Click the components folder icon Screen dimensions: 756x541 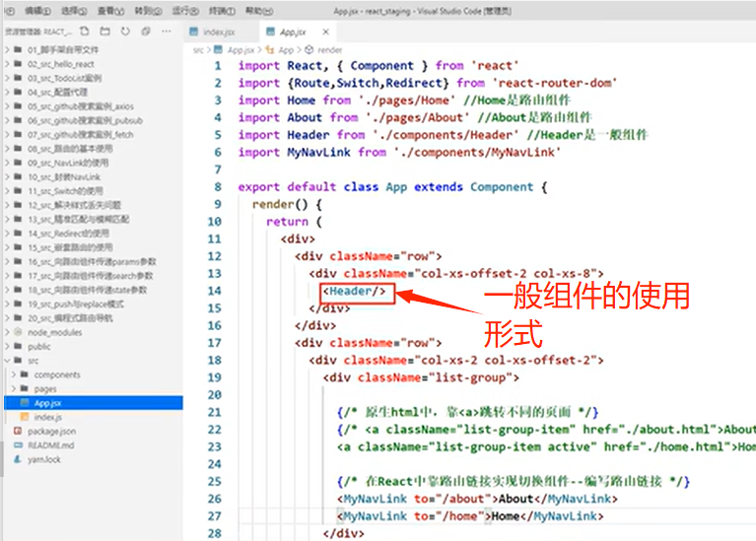click(25, 374)
